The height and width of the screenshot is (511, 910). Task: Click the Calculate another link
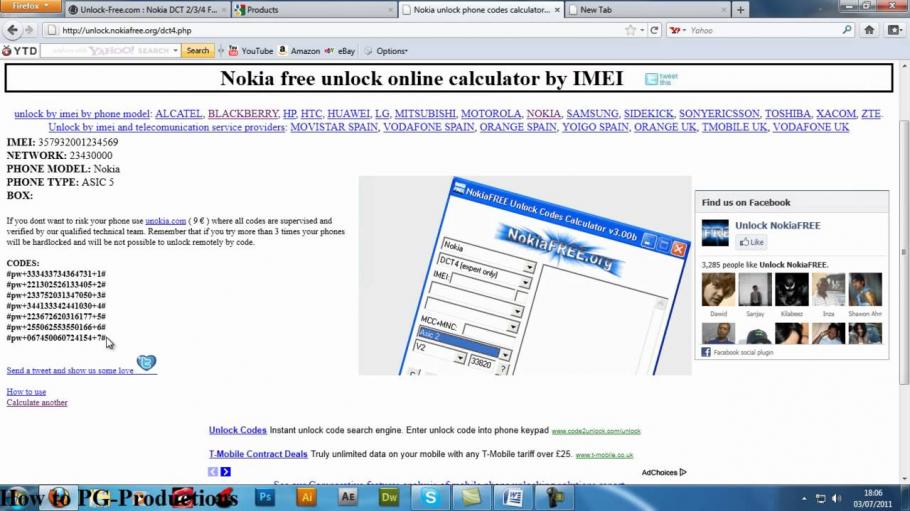[37, 402]
